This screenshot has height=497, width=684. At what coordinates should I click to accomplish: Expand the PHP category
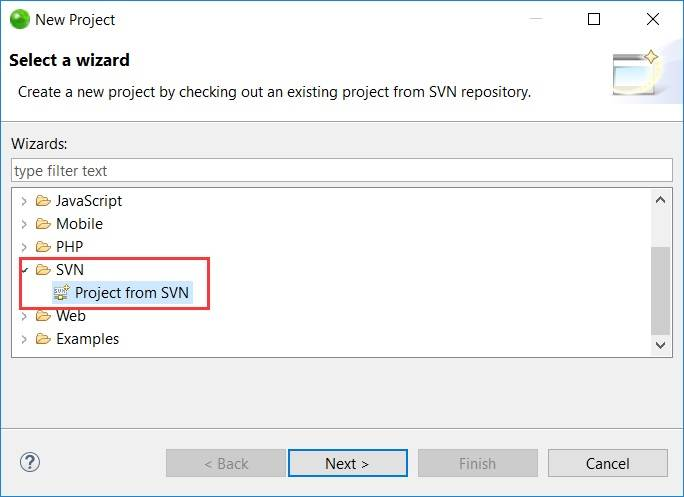pos(25,247)
